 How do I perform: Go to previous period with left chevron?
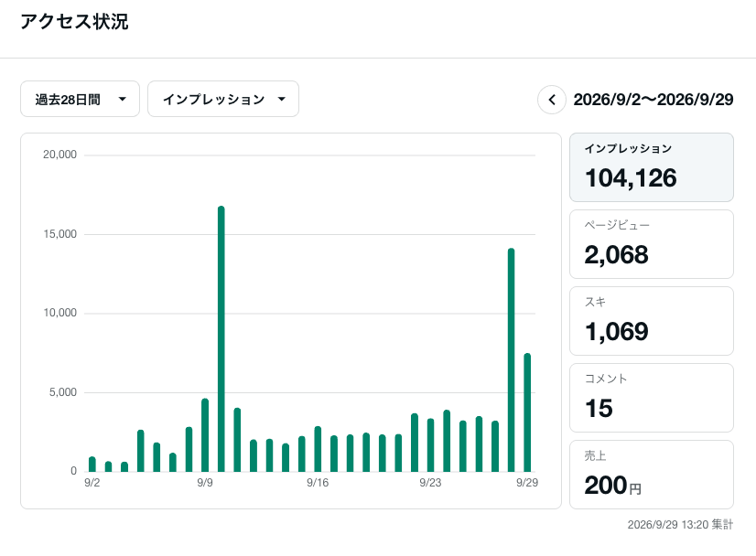552,100
